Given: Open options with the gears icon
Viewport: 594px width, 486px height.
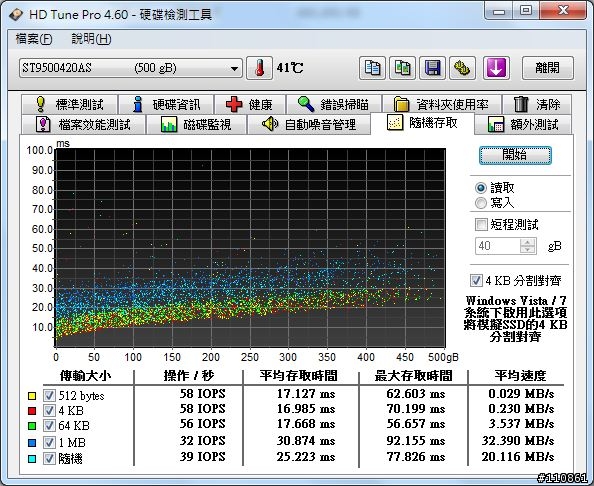Looking at the screenshot, I should point(462,68).
